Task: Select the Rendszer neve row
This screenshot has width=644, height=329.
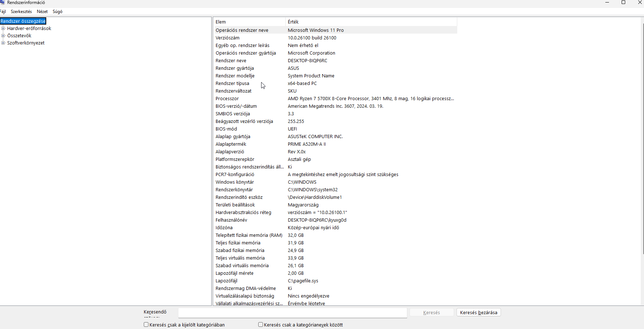Action: (335, 61)
